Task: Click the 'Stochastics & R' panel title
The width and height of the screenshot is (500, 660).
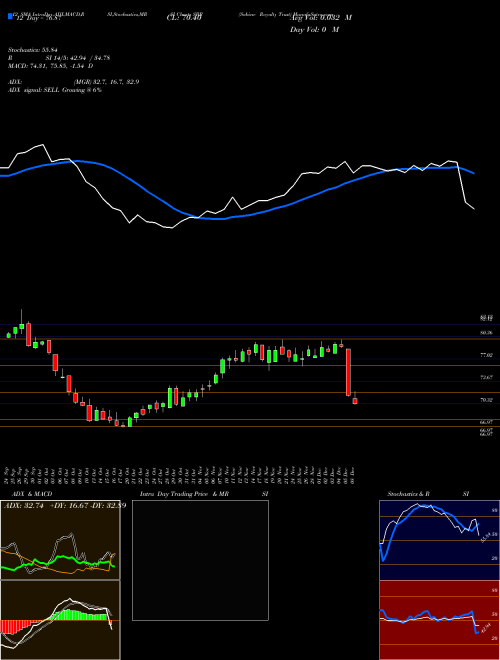Action: (409, 494)
